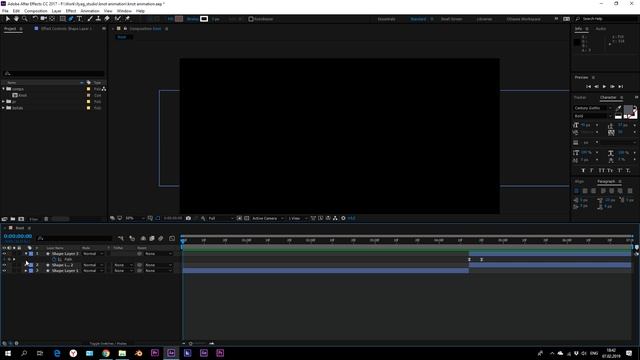Toggle the RotoBezier checkbox
The image size is (640, 360).
[x=251, y=19]
